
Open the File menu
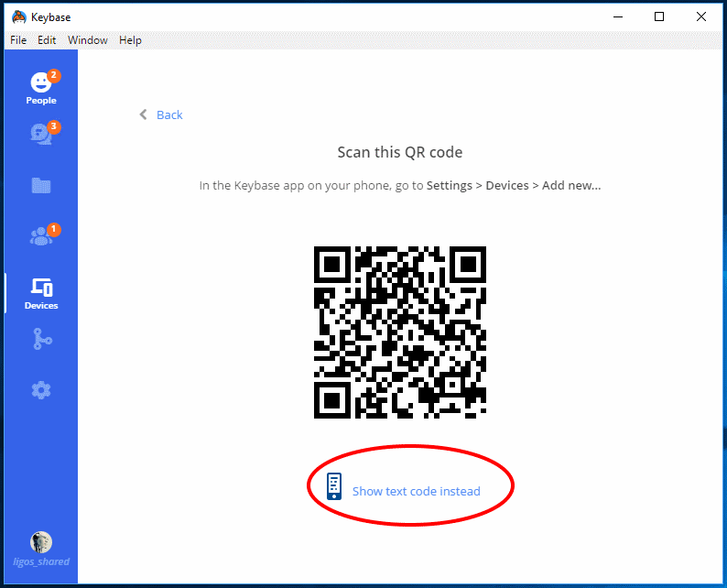click(18, 40)
